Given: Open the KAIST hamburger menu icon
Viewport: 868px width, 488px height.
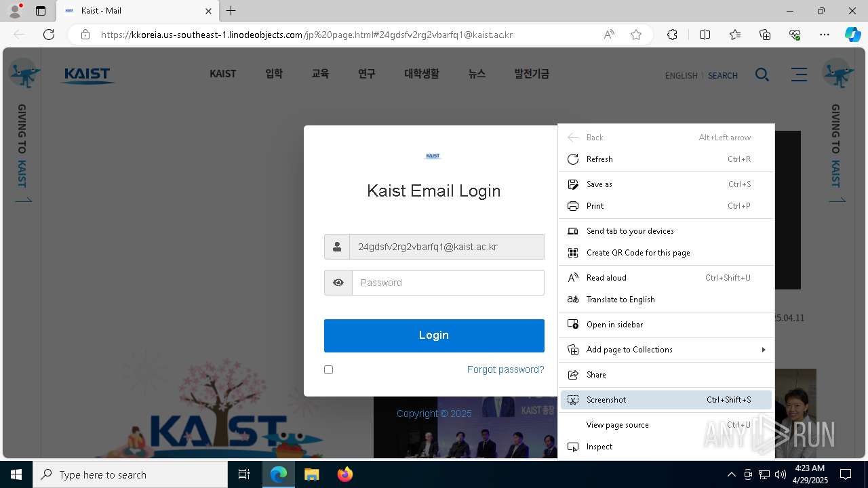Looking at the screenshot, I should 799,75.
